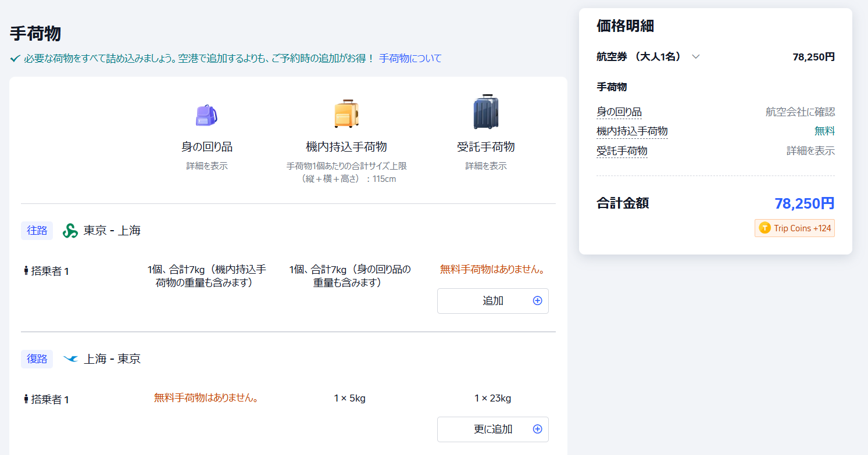868x455 pixels.
Task: Click the plus icon on the 更に追加 button
Action: pos(537,429)
